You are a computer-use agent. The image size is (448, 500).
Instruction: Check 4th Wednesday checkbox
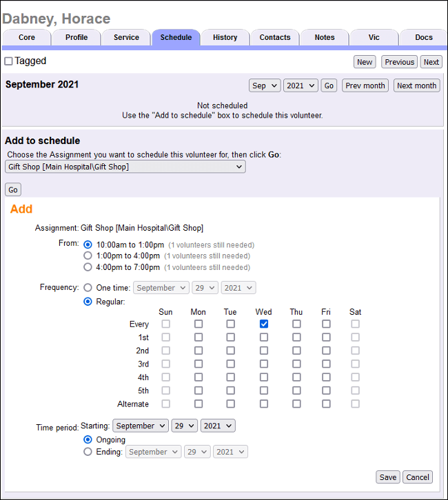(264, 377)
